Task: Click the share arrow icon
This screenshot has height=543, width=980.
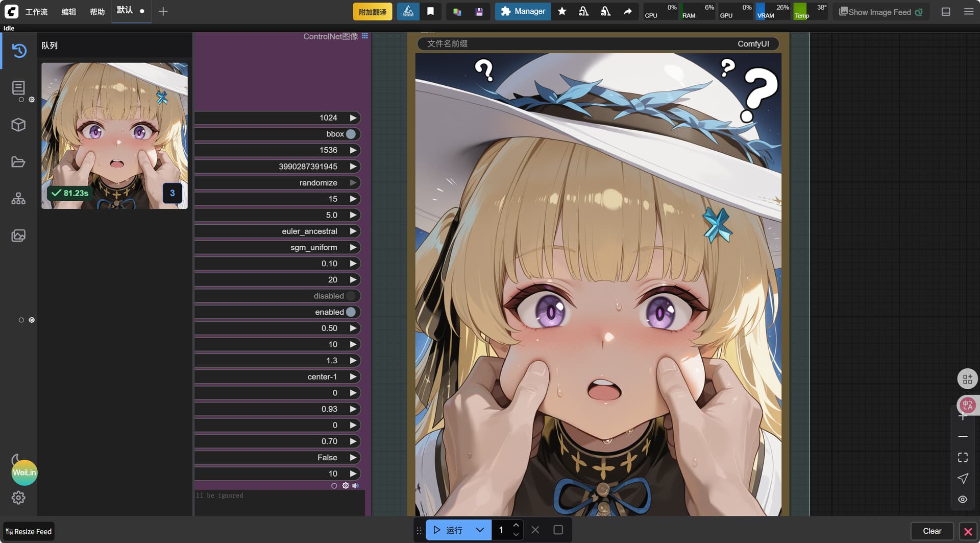Action: tap(627, 11)
